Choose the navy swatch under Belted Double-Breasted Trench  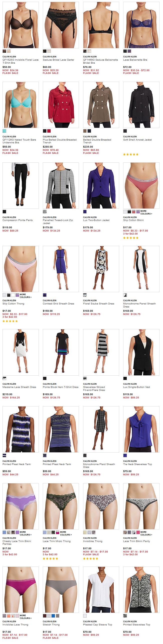89,131
